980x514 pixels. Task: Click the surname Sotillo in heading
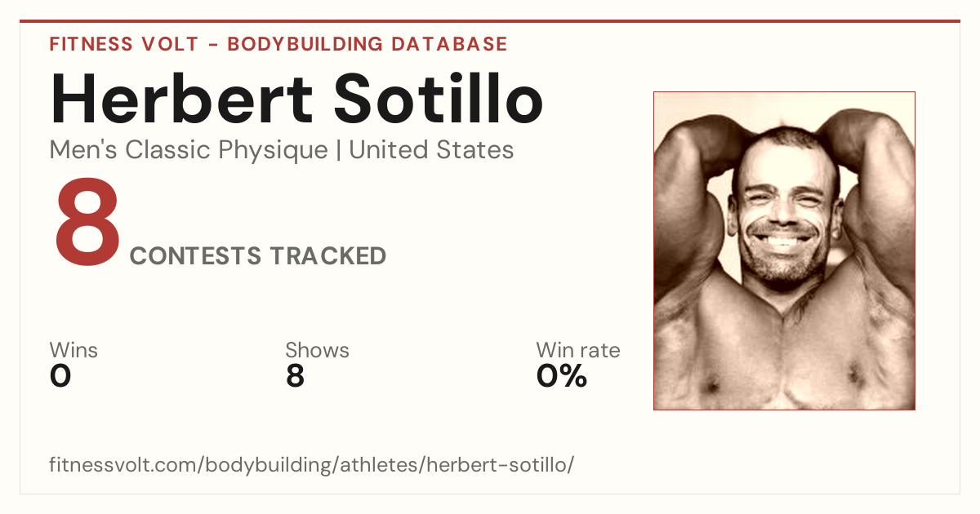[x=439, y=100]
